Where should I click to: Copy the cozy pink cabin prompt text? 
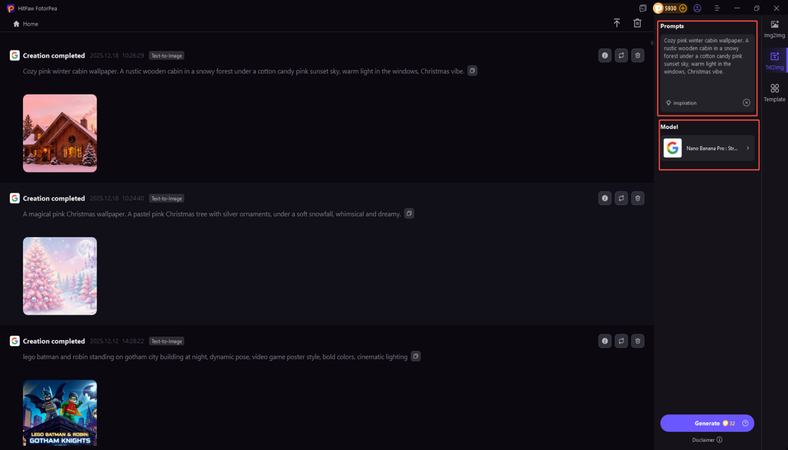click(472, 71)
